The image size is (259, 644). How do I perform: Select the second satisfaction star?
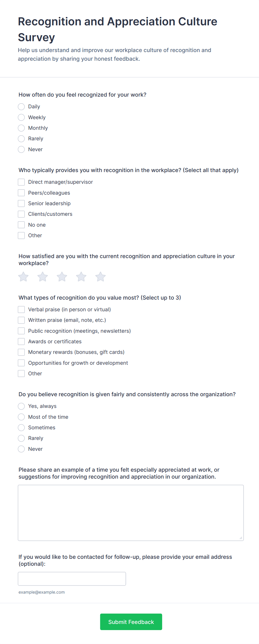(42, 276)
